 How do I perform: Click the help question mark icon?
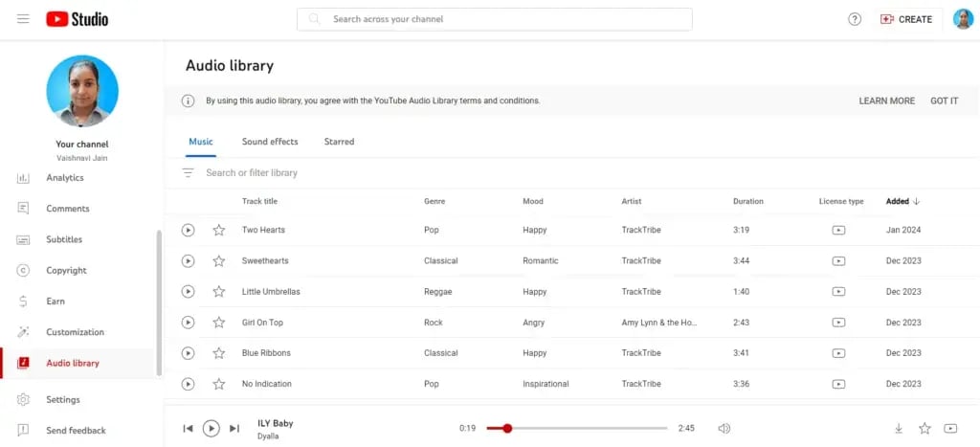[x=855, y=19]
